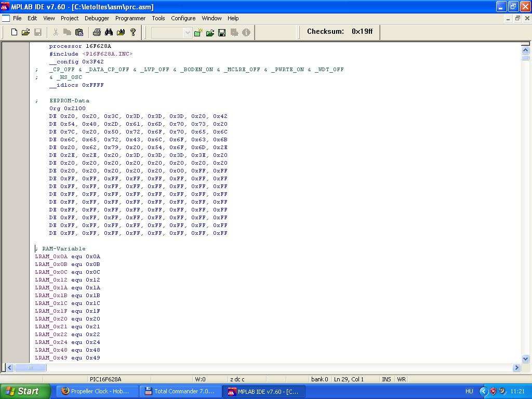Click the gray round tray icon left of the clock
This screenshot has height=399, width=532.
502,391
